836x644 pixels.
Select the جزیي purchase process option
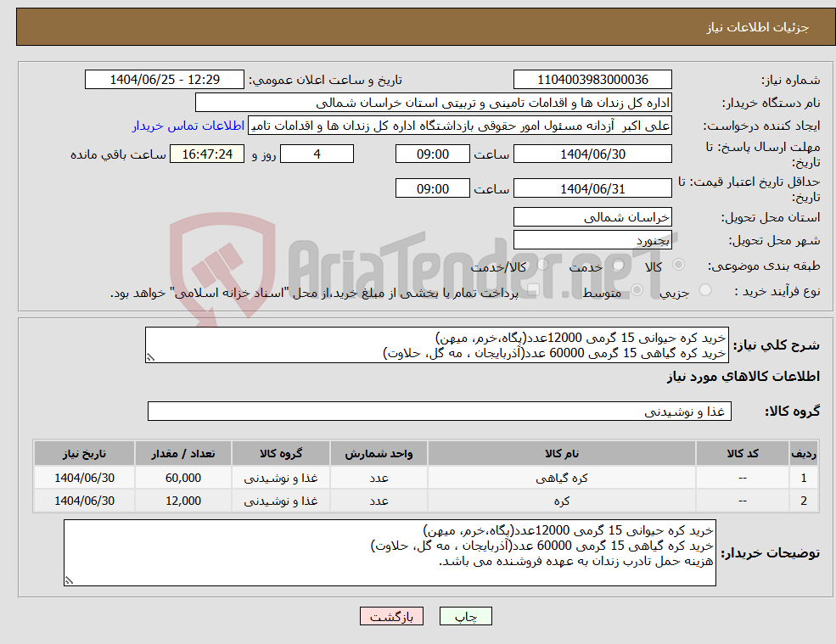click(704, 289)
